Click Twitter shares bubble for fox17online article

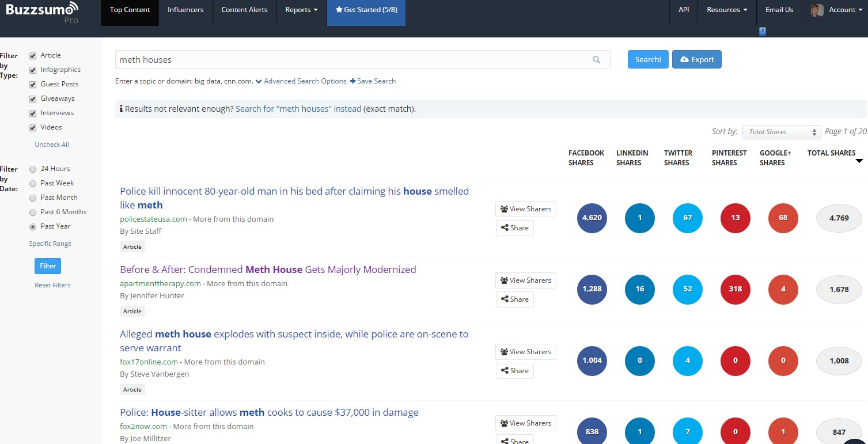click(688, 361)
